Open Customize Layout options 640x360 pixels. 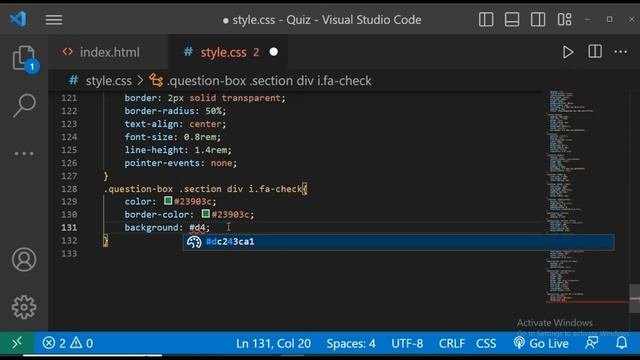click(564, 19)
